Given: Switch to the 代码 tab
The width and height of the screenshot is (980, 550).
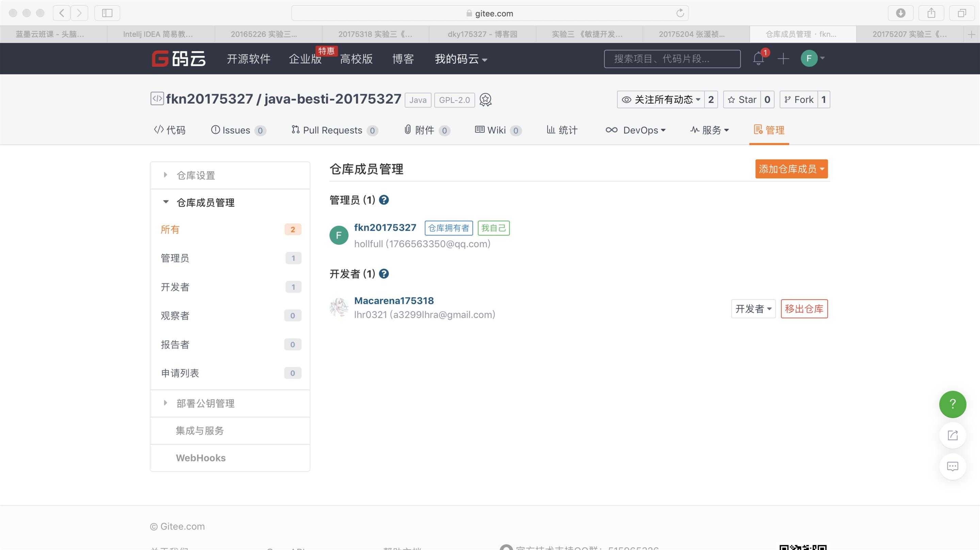Looking at the screenshot, I should (170, 130).
